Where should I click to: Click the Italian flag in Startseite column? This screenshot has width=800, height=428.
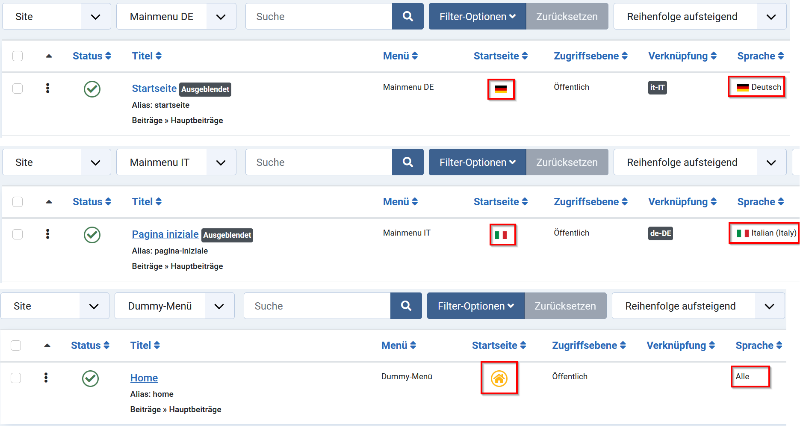point(501,235)
